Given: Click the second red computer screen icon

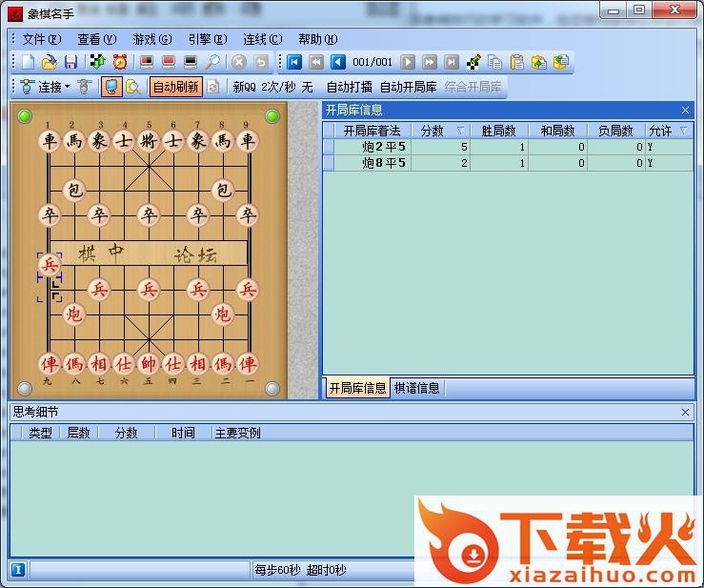Looking at the screenshot, I should [169, 62].
